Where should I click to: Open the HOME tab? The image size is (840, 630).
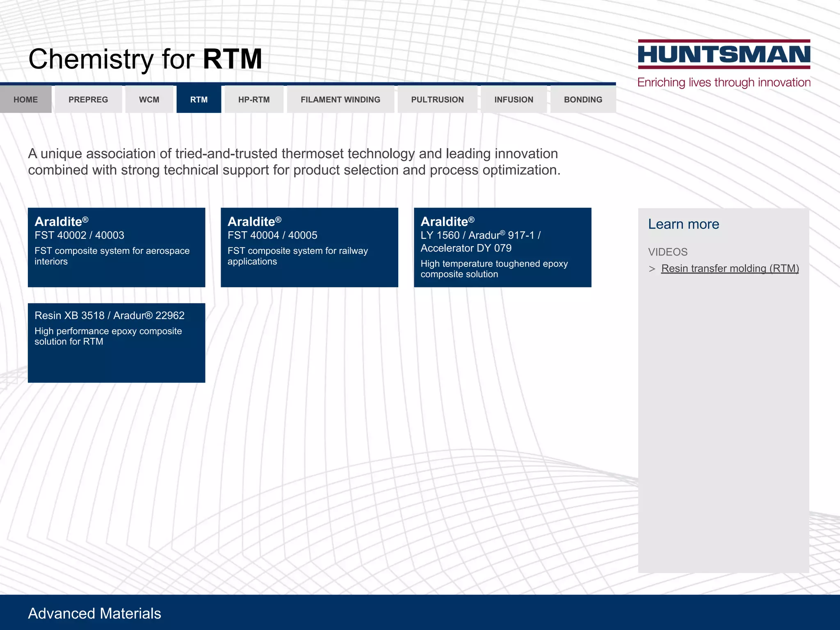point(25,100)
